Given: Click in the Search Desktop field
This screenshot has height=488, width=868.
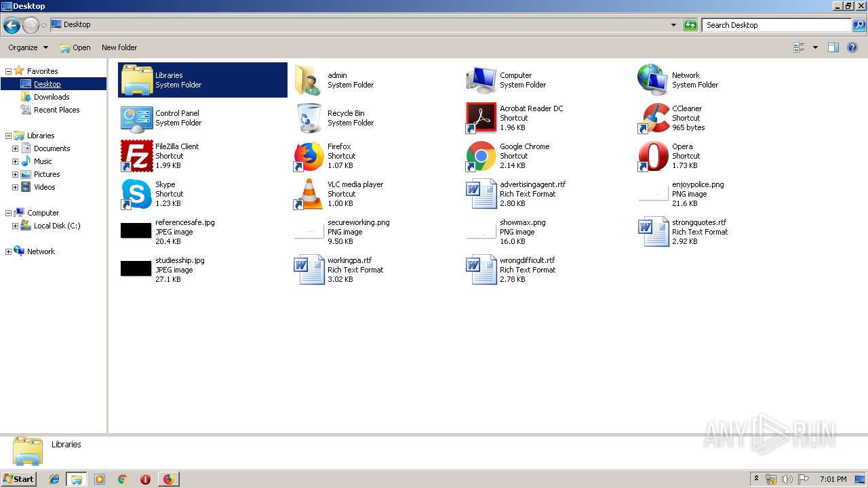Looking at the screenshot, I should point(776,25).
